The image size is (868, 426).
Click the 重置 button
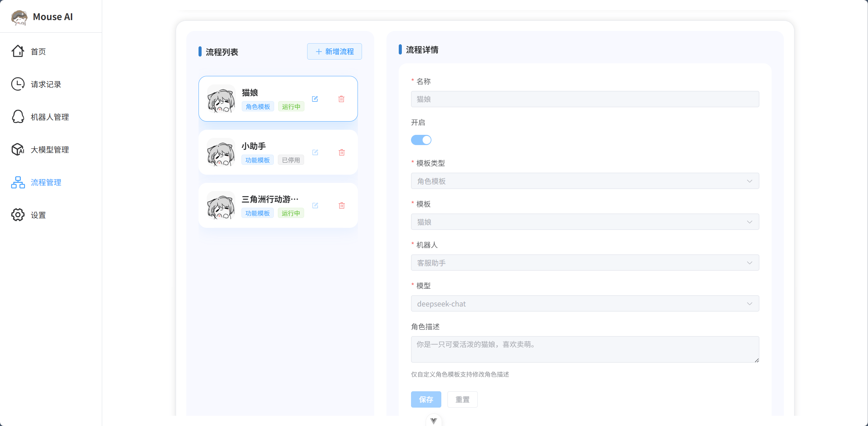click(x=462, y=399)
